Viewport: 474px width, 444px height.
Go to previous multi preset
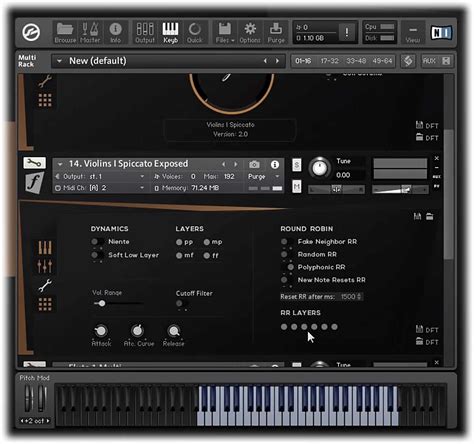coord(265,61)
